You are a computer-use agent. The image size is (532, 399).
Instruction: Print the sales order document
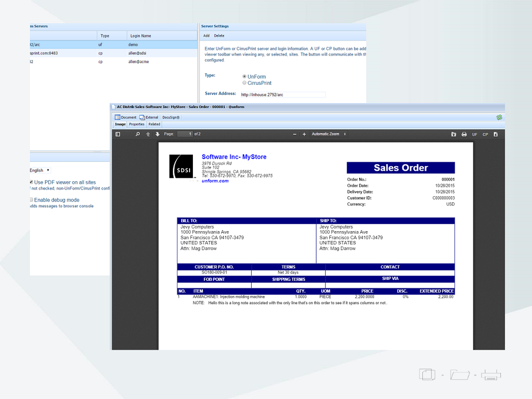[x=465, y=134]
